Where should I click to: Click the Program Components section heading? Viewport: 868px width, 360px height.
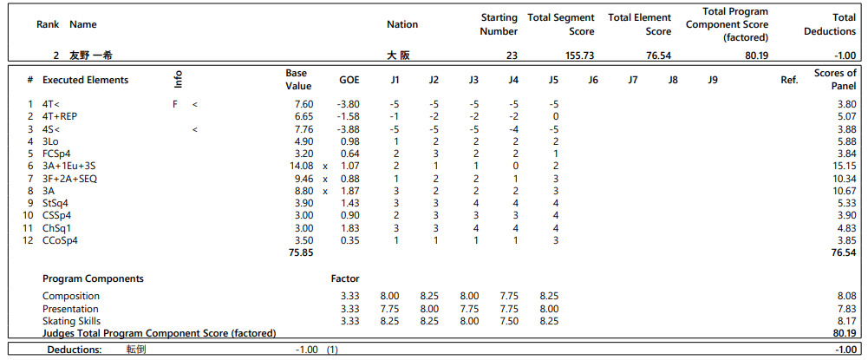coord(93,278)
